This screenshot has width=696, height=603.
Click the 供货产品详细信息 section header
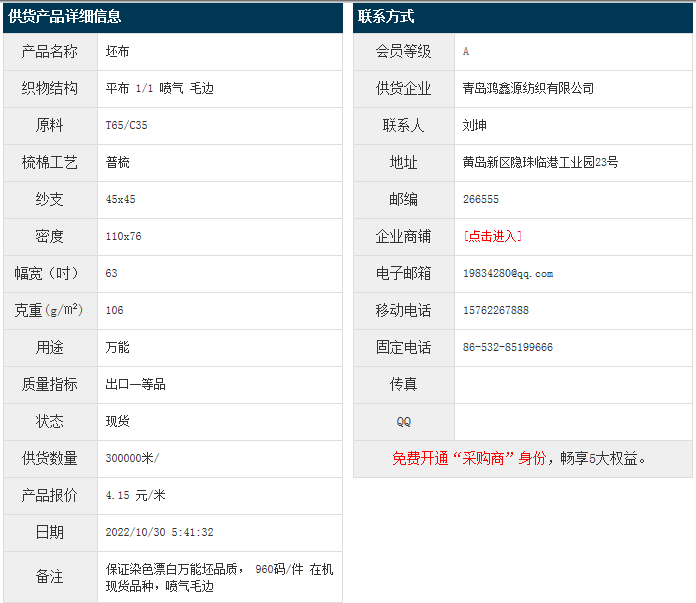click(65, 16)
